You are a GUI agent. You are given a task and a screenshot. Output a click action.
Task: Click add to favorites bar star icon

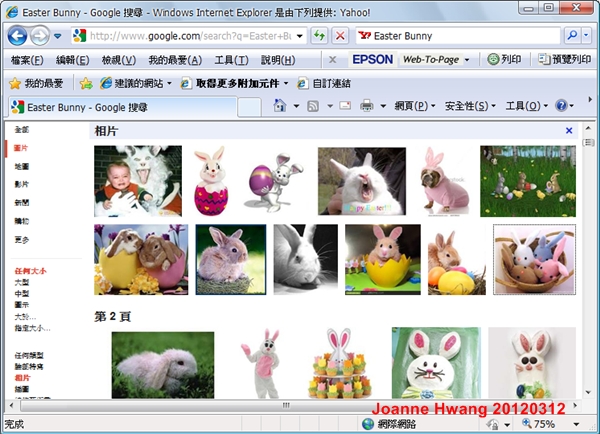[x=86, y=83]
